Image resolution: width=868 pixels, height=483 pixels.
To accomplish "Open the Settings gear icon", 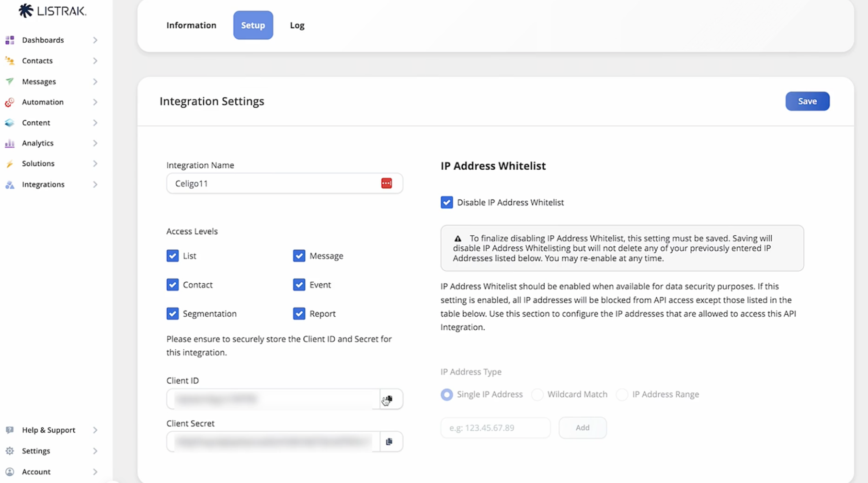I will pos(10,451).
